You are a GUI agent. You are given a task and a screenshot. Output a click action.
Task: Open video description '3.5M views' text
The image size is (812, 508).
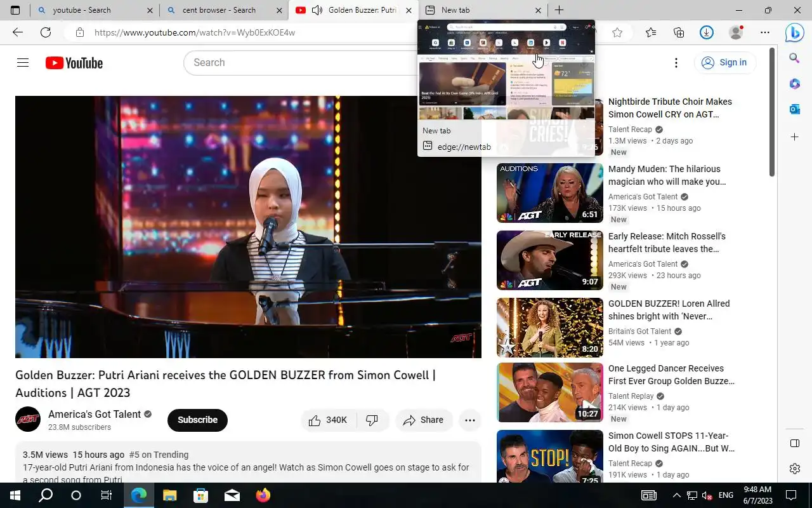point(45,455)
